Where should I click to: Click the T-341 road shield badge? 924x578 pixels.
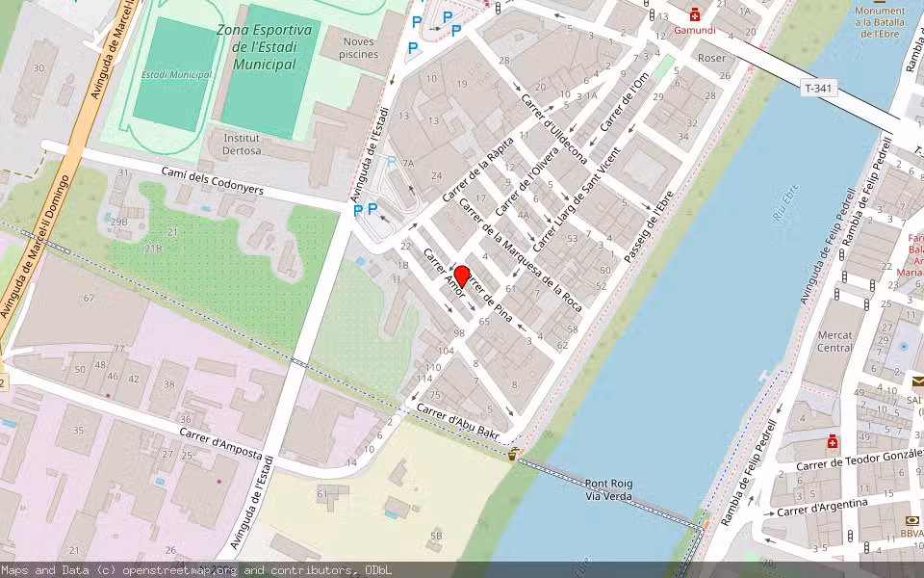click(819, 87)
